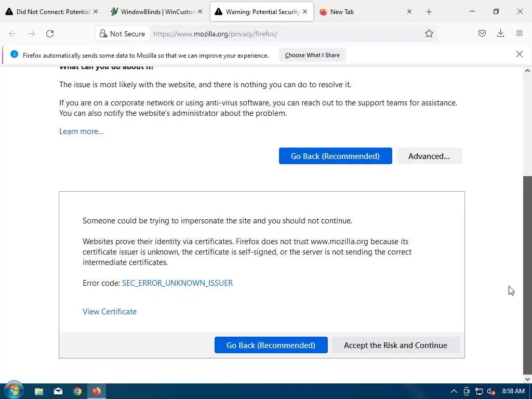Click the Advanced button
This screenshot has width=532, height=399.
429,156
